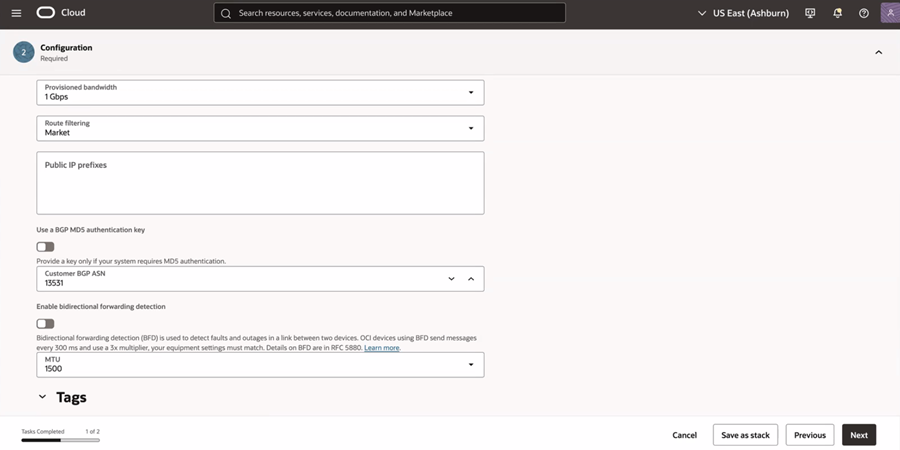900x450 pixels.
Task: Enable bidirectional forwarding detection toggle
Action: (45, 324)
